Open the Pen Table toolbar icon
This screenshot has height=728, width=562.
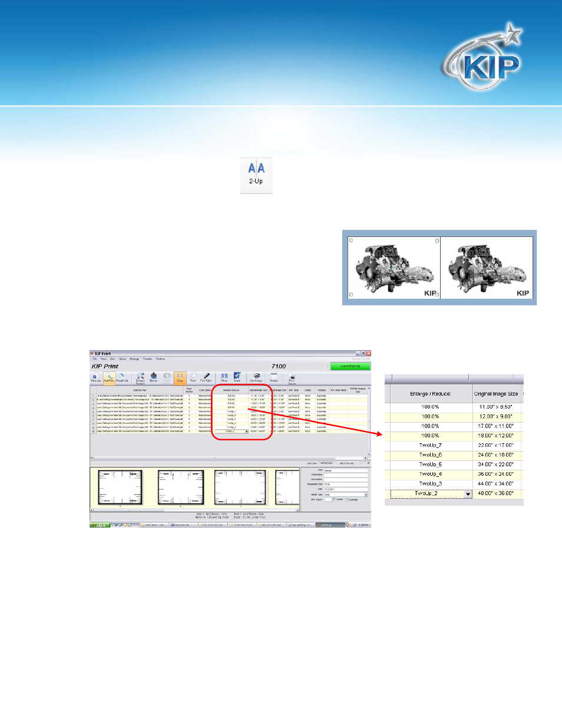click(x=206, y=378)
